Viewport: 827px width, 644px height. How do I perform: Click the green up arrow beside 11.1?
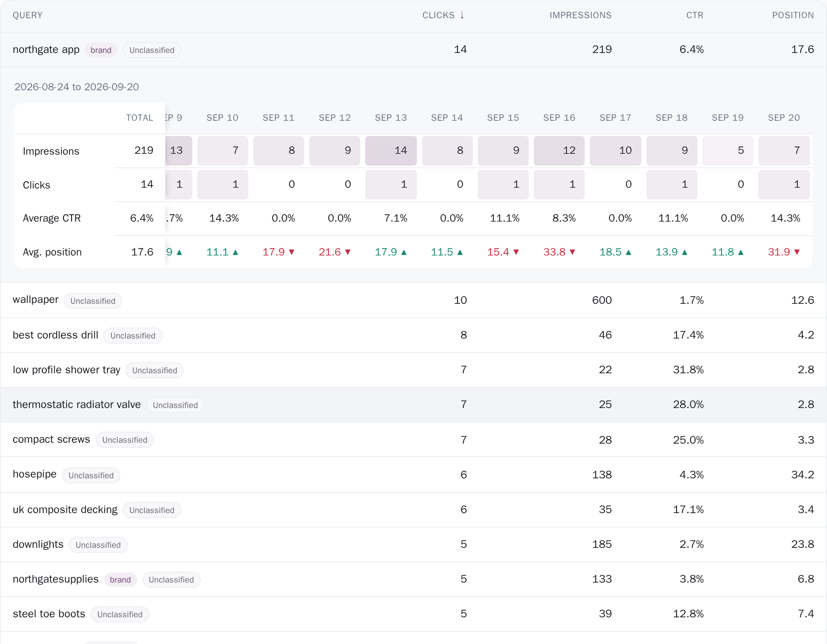coord(236,253)
